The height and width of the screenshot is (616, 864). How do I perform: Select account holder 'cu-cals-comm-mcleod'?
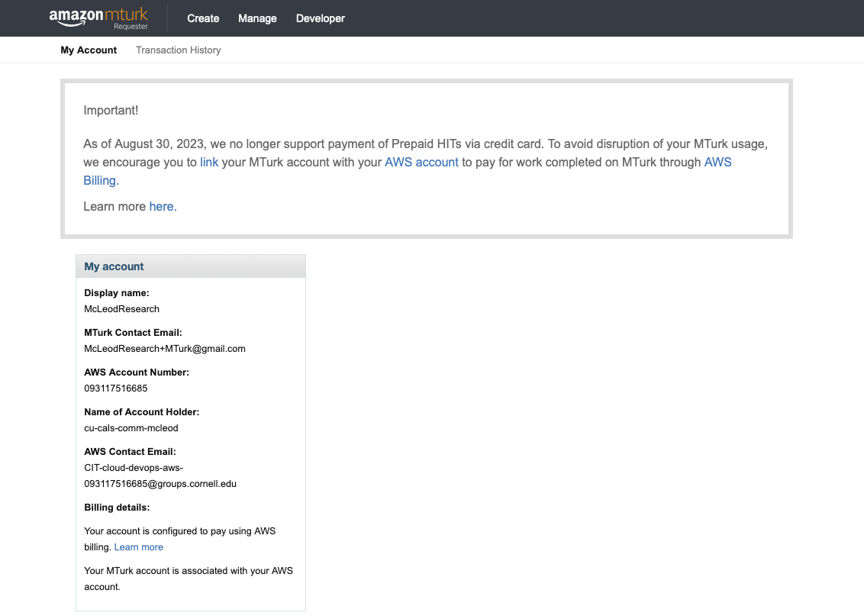pyautogui.click(x=131, y=428)
